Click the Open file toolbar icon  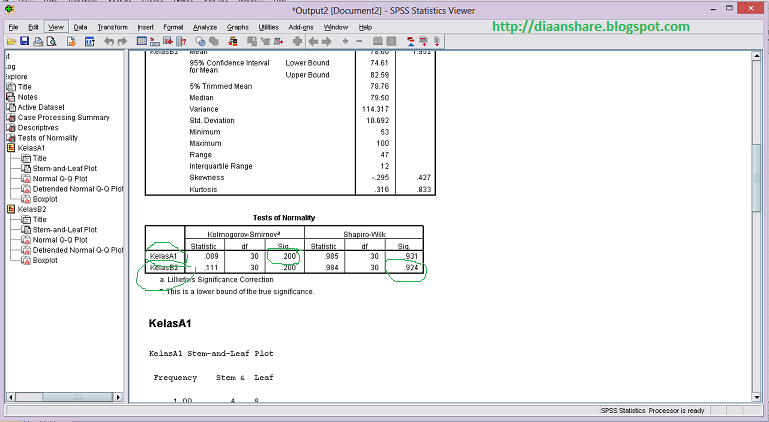coord(11,41)
